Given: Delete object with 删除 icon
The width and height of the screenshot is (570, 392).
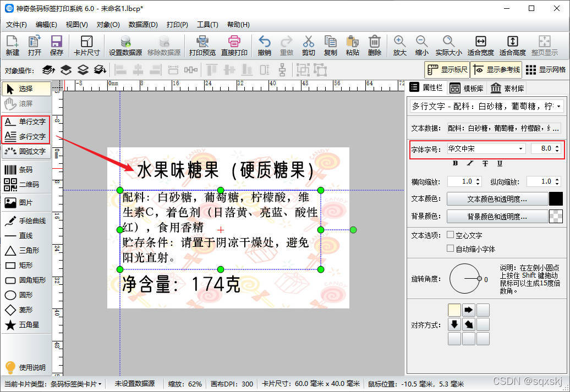Looking at the screenshot, I should 375,46.
